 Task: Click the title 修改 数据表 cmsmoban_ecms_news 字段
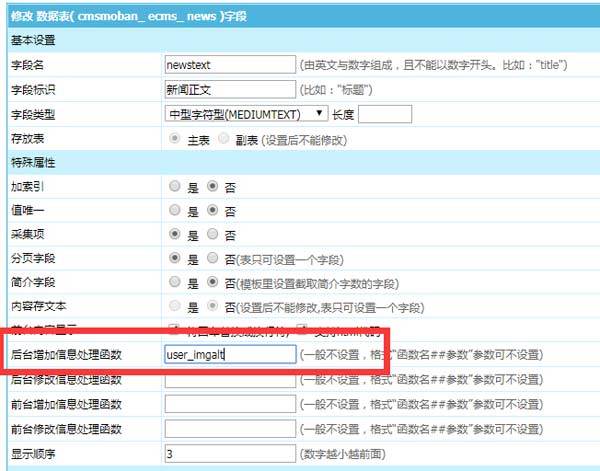point(129,16)
